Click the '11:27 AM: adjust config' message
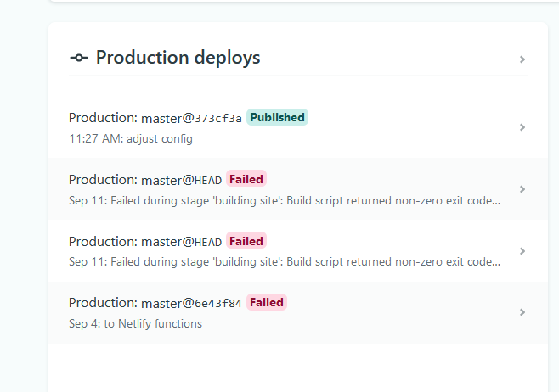 tap(131, 138)
